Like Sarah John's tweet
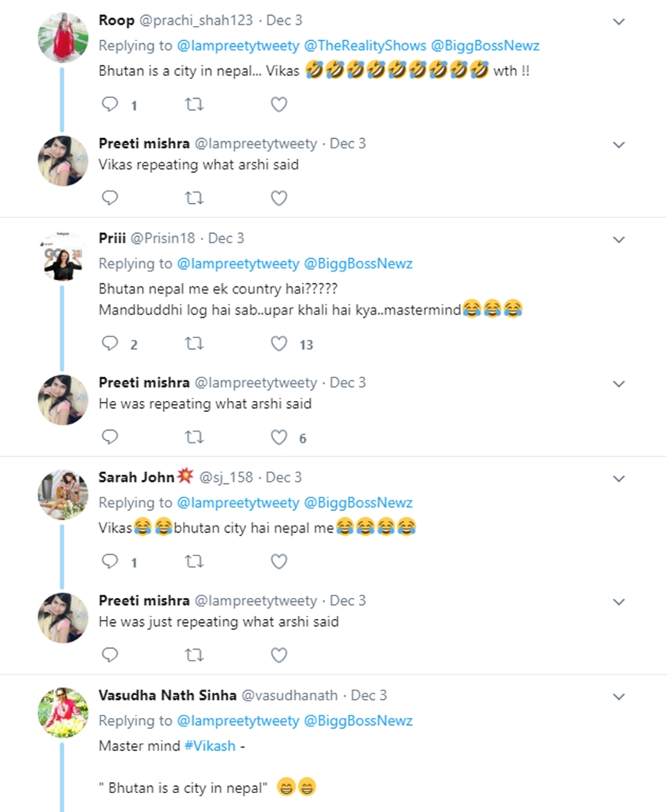 point(279,561)
